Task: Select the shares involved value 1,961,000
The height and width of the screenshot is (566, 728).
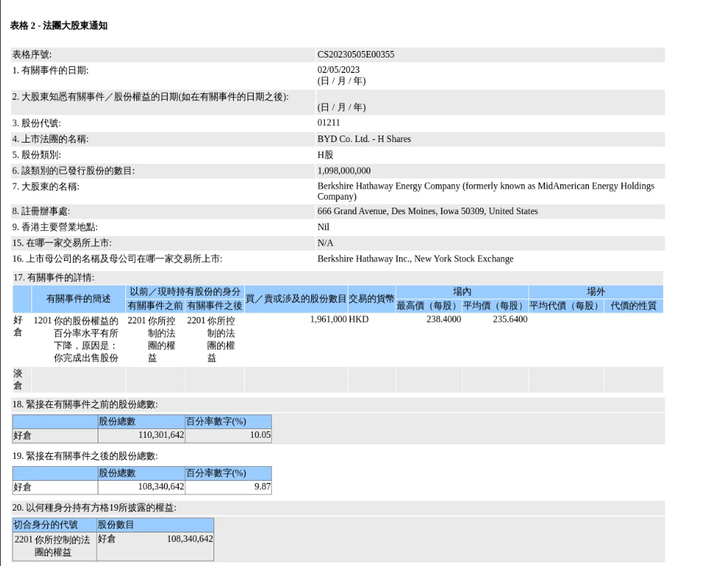Action: [x=328, y=319]
